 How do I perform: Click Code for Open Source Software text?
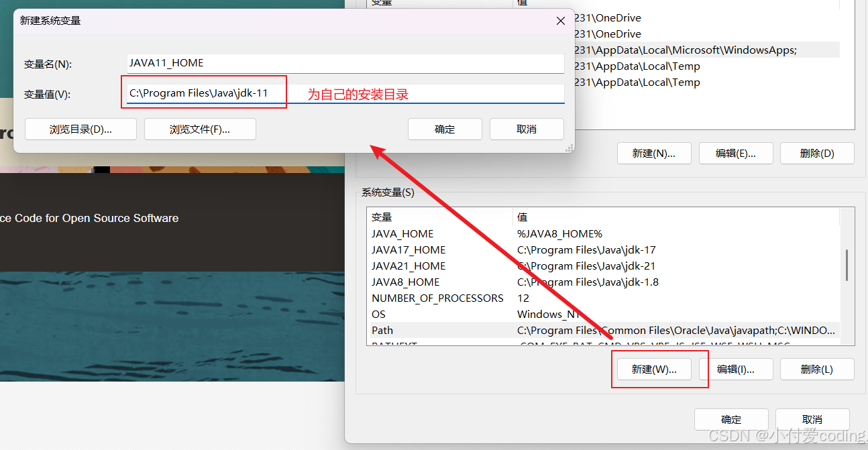[x=89, y=219]
